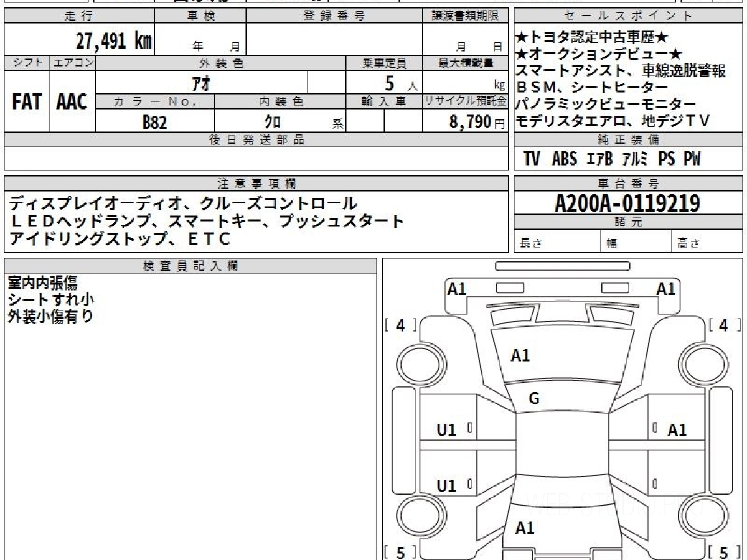This screenshot has width=747, height=560.
Task: Click the 注意事項欄 header
Action: 256,184
